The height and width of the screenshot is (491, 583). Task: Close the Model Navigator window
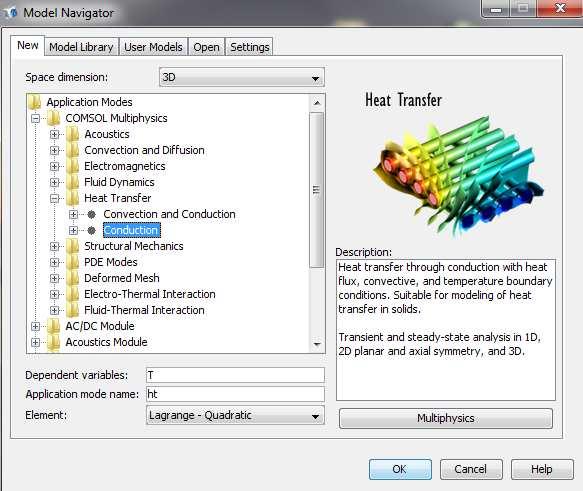click(560, 8)
